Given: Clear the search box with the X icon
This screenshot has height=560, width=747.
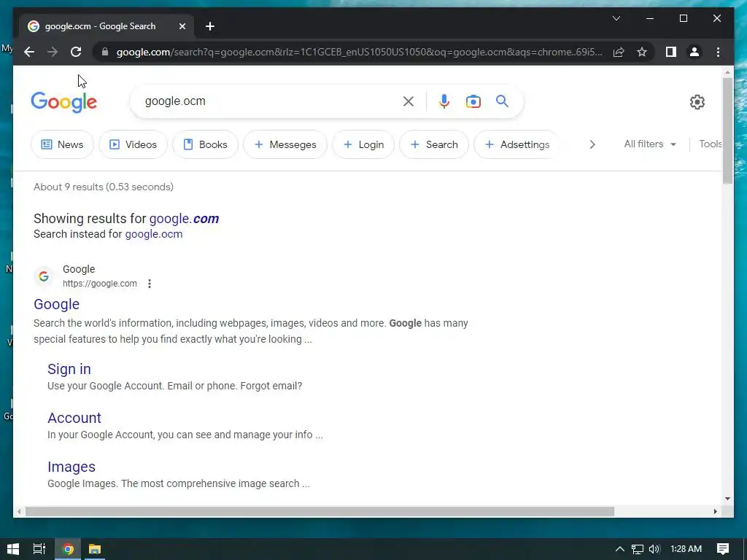Looking at the screenshot, I should (409, 101).
